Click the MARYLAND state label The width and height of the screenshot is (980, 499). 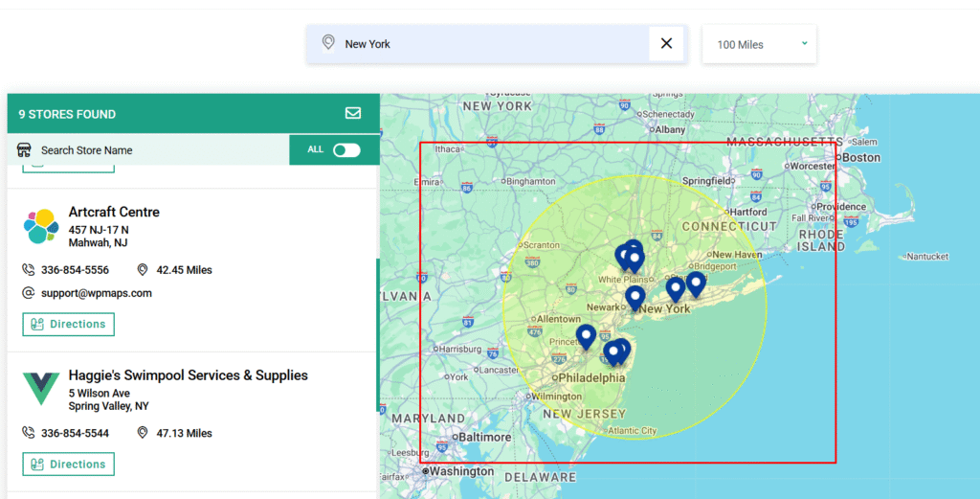pos(429,418)
